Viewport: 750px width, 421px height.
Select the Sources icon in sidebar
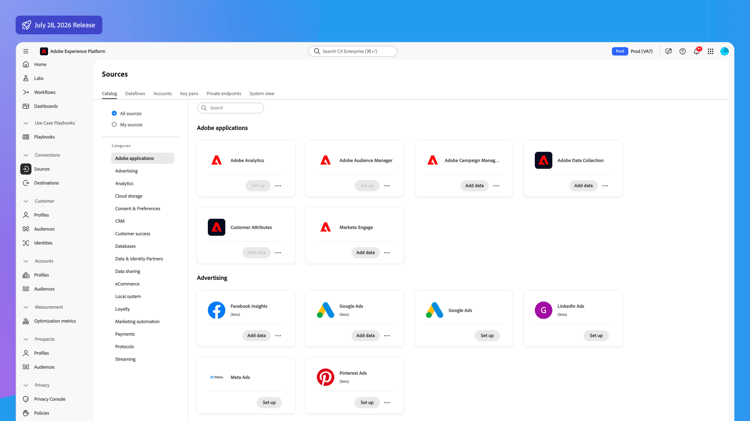[26, 169]
